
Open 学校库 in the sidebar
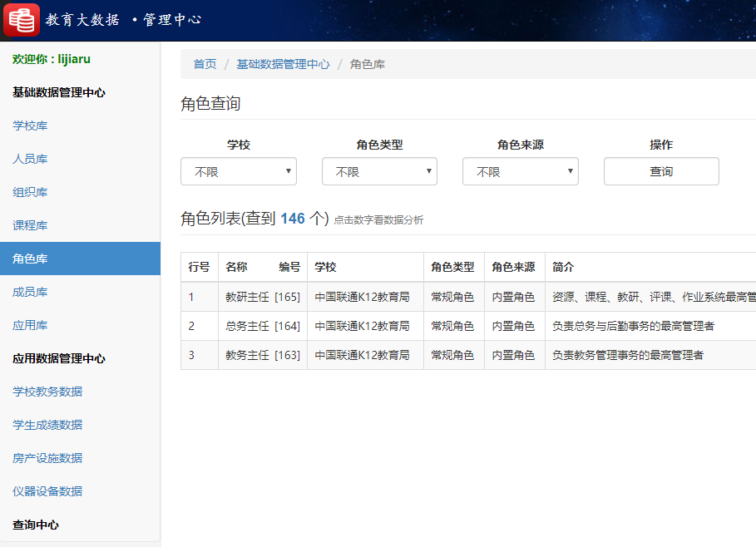coord(31,126)
